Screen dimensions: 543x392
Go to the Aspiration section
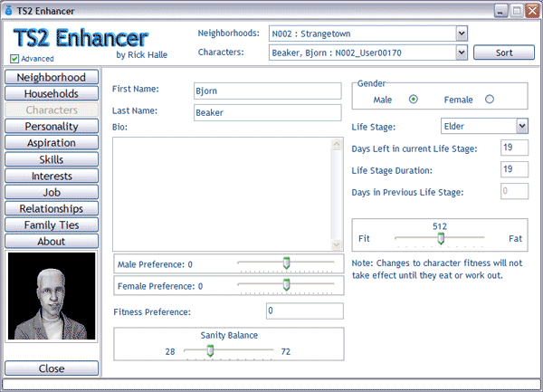click(x=52, y=143)
